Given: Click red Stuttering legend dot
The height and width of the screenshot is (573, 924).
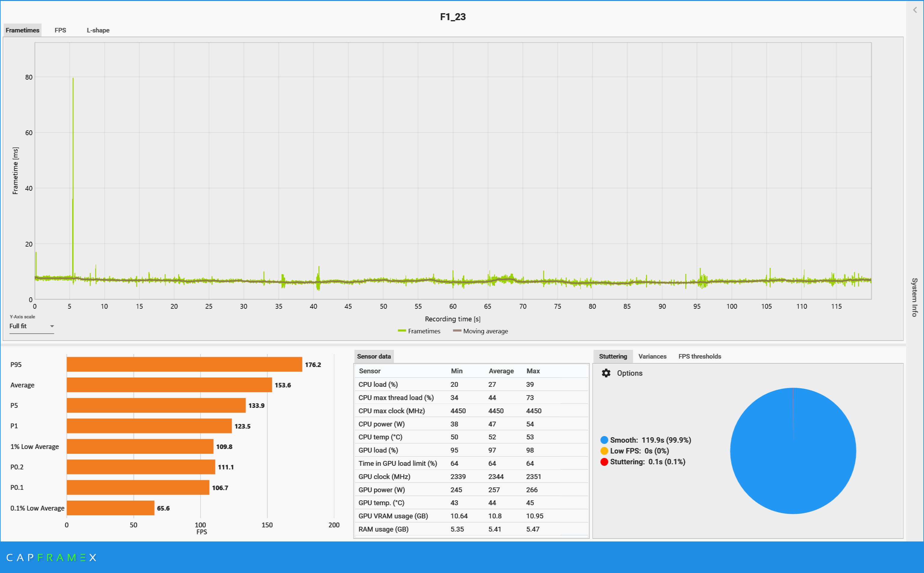Looking at the screenshot, I should [604, 462].
